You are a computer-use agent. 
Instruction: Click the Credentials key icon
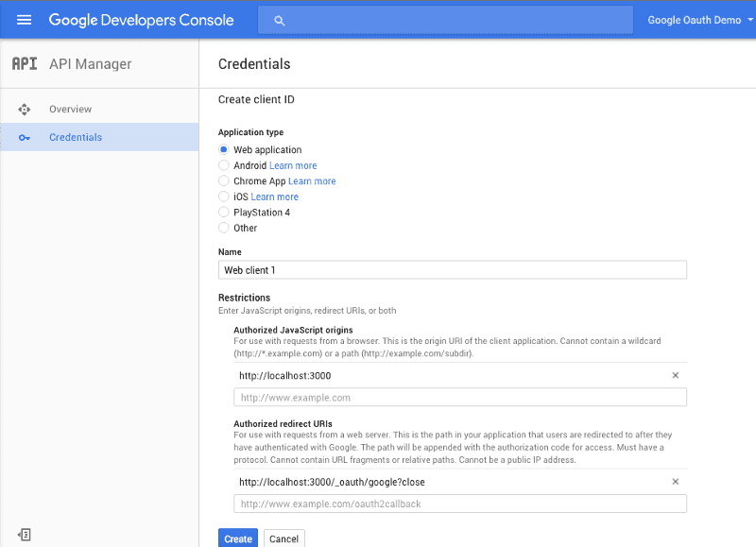coord(25,138)
